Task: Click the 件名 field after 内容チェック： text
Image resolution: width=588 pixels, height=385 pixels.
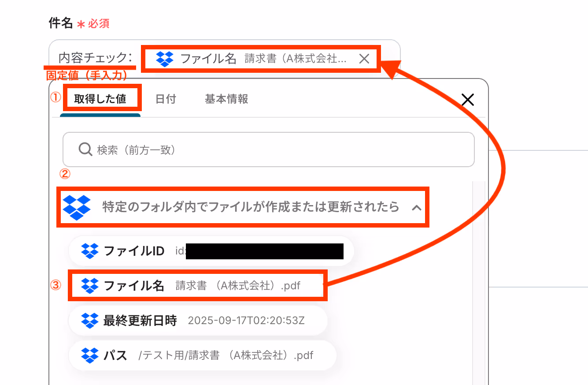Action: tap(388, 59)
